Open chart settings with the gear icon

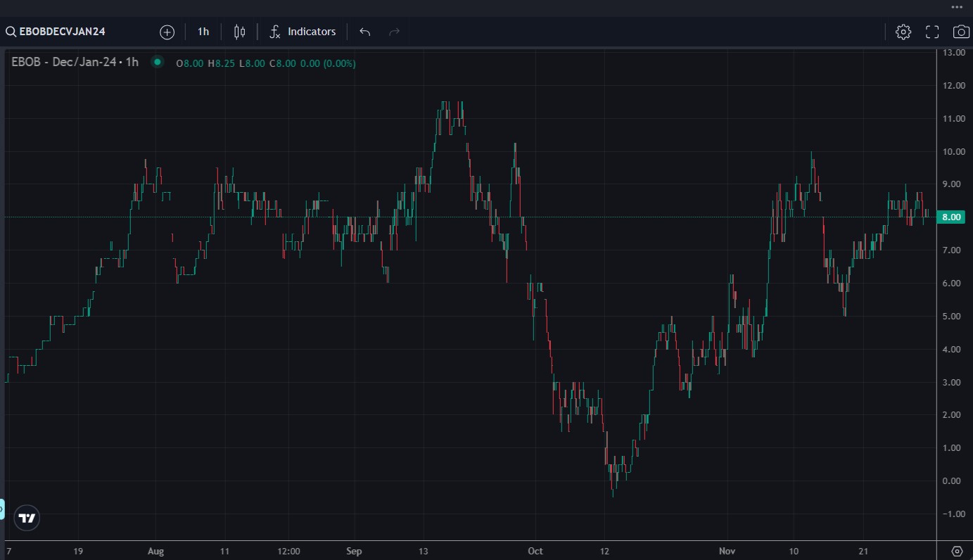point(903,32)
